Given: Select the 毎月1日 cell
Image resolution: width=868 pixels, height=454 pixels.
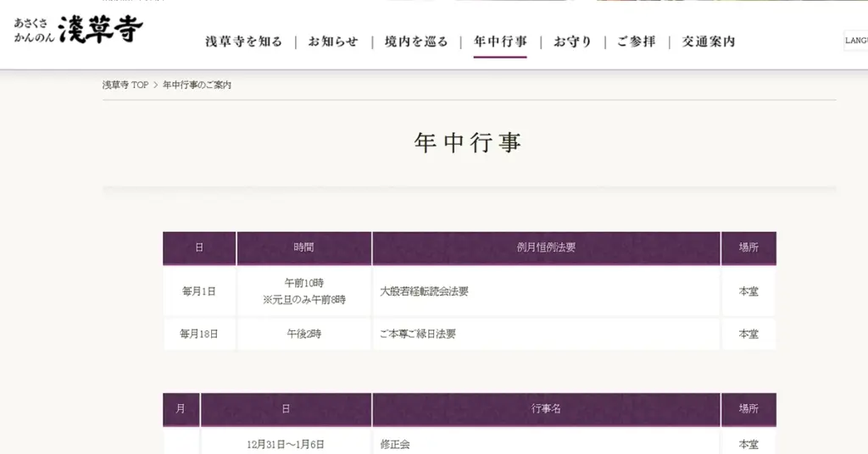Looking at the screenshot, I should click(x=199, y=291).
